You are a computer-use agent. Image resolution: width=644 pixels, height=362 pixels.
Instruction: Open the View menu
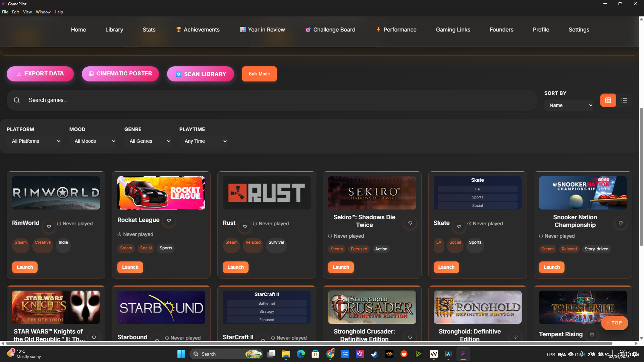tap(27, 12)
